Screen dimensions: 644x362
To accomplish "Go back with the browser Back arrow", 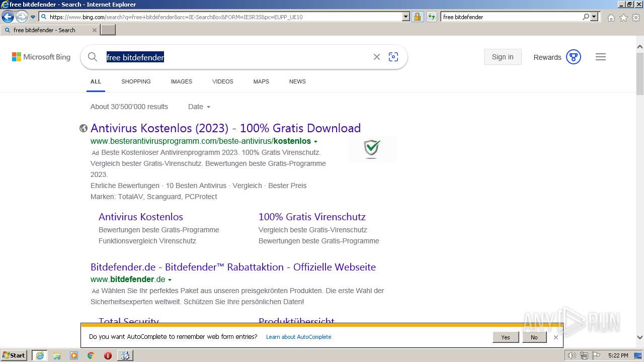I will coord(8,17).
